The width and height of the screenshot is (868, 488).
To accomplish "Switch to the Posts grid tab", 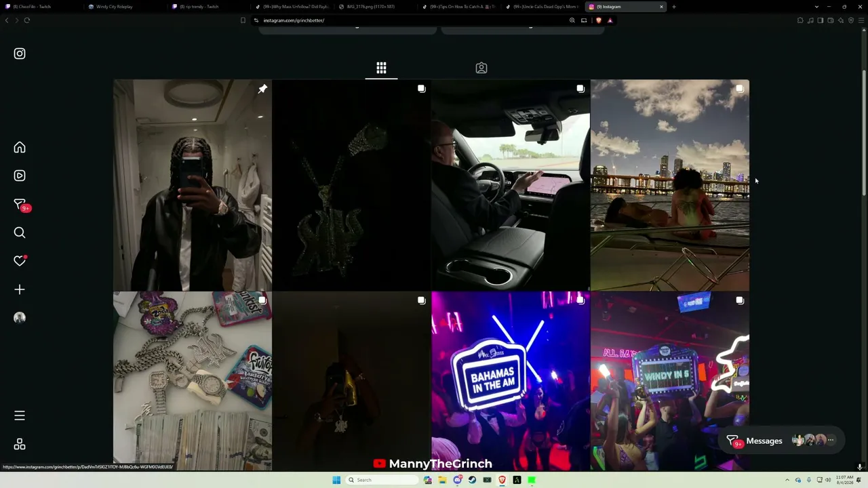I will pyautogui.click(x=381, y=68).
